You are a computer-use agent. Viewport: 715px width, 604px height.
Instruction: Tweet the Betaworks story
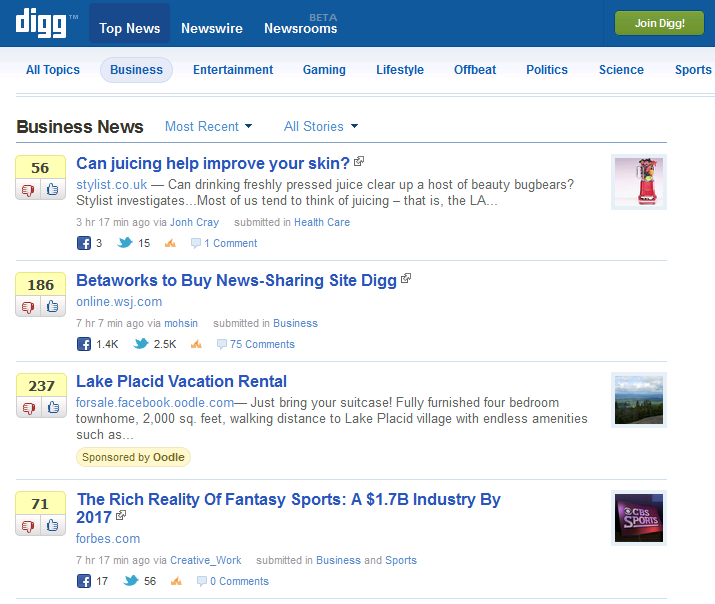[x=141, y=343]
